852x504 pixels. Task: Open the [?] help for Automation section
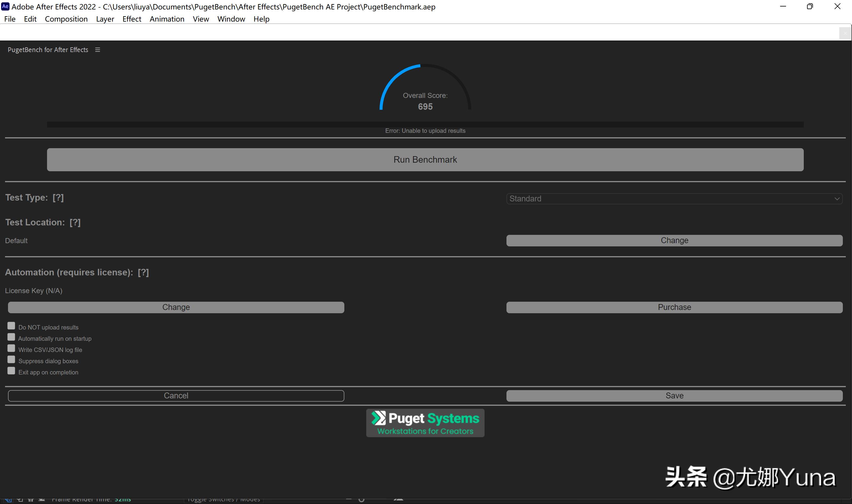[143, 272]
